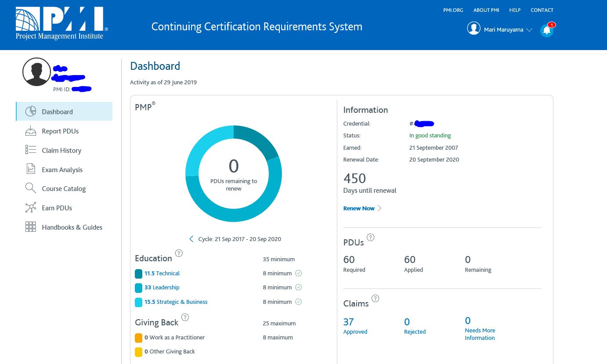Click the Course Catalog magnifier icon

31,188
